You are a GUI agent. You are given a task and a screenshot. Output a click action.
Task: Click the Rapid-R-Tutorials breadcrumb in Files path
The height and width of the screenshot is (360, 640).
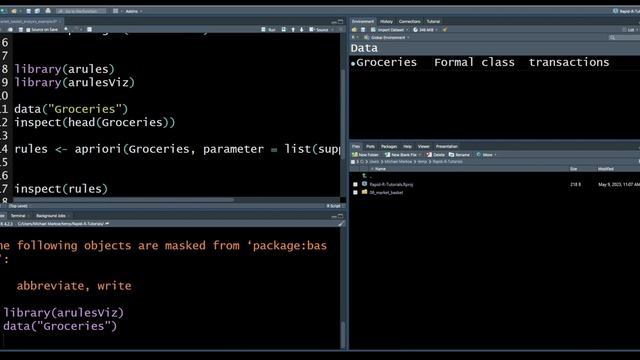pyautogui.click(x=447, y=162)
